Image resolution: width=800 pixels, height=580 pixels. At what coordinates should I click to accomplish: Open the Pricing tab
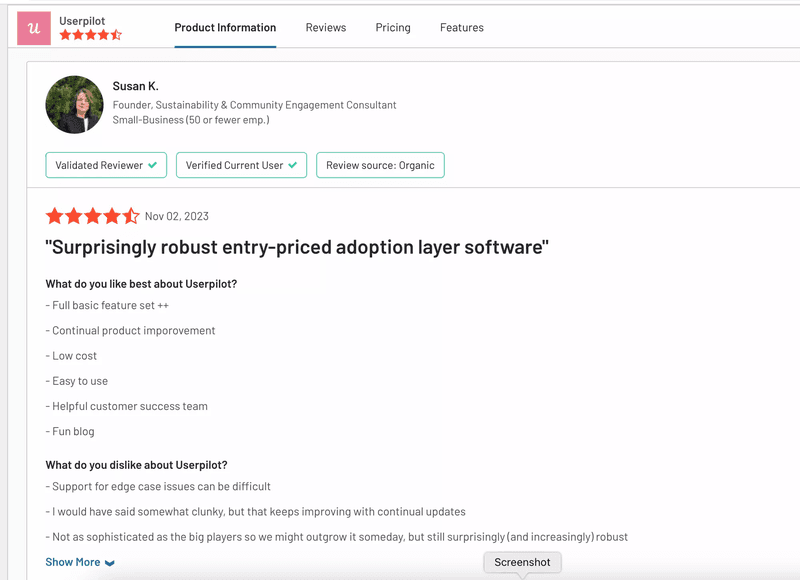[x=392, y=28]
